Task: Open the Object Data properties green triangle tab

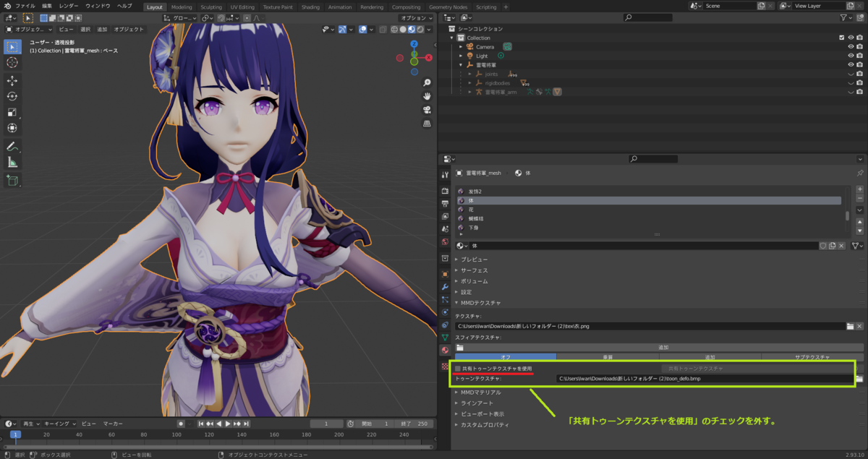Action: point(445,338)
